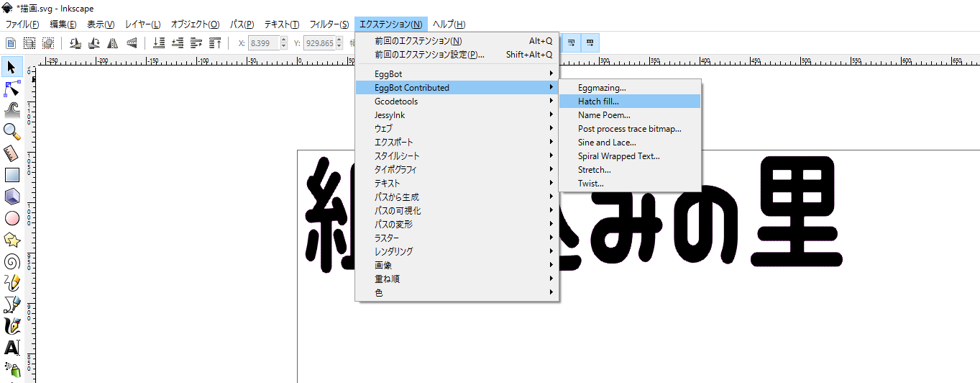Viewport: 980px width, 383px height.
Task: Select the Spiral tool
Action: pos(12,261)
